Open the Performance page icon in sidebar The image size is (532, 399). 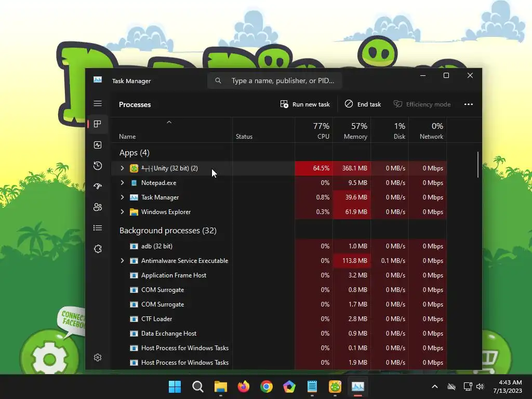98,145
